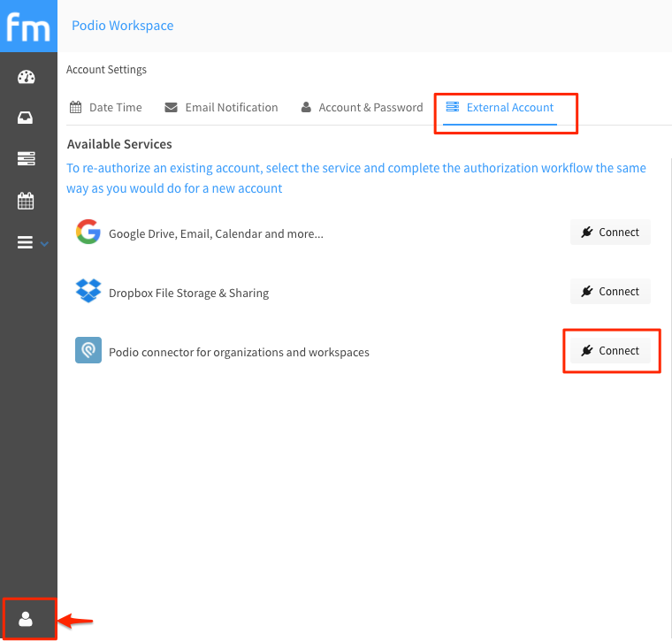The image size is (672, 641).
Task: Open the inbox tray icon in sidebar
Action: click(26, 118)
